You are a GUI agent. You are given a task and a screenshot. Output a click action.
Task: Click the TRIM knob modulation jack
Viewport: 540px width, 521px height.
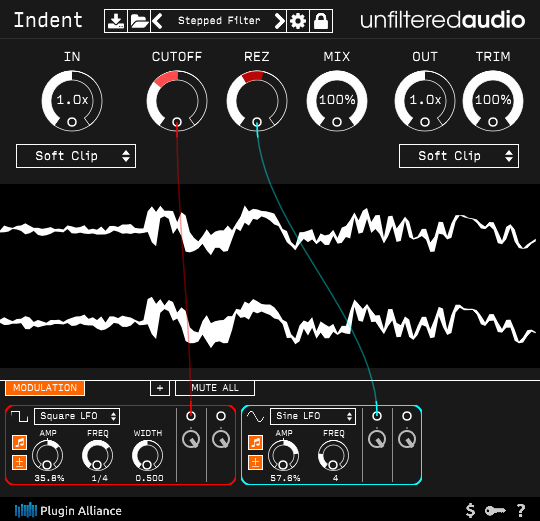493,122
